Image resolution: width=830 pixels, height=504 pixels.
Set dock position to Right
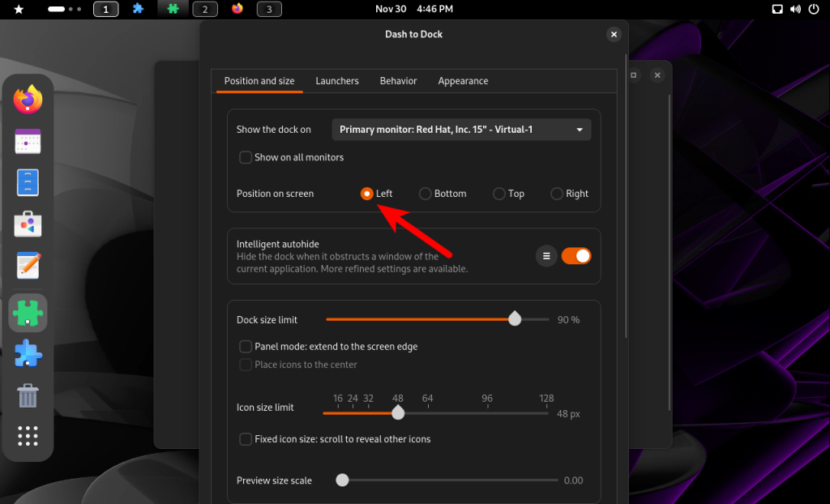tap(557, 194)
